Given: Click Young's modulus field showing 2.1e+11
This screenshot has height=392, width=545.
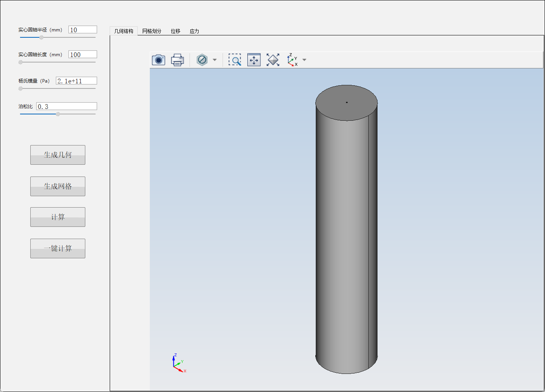Looking at the screenshot, I should pyautogui.click(x=76, y=81).
